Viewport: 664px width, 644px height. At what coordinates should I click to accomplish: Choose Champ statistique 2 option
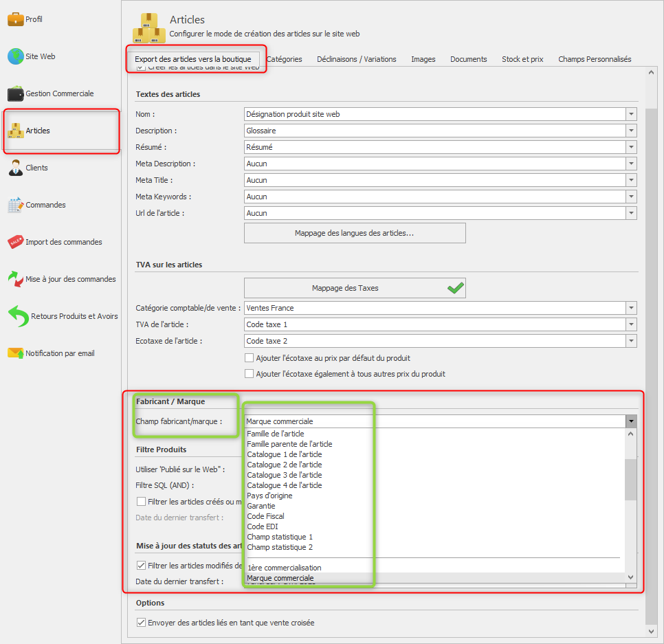[435, 547]
